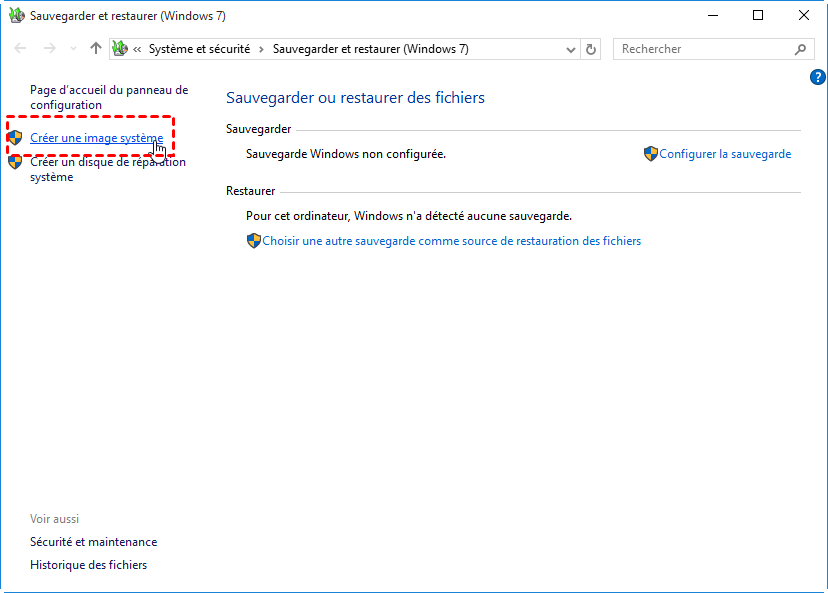Maximize the Sauvegarder et restaurer window
Viewport: 828px width, 593px height.
tap(758, 15)
